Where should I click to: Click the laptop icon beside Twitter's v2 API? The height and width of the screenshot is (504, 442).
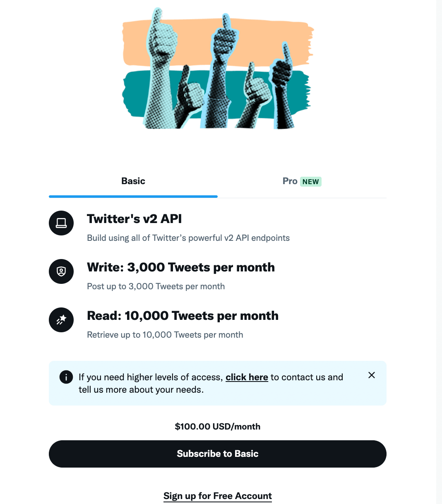coord(61,223)
